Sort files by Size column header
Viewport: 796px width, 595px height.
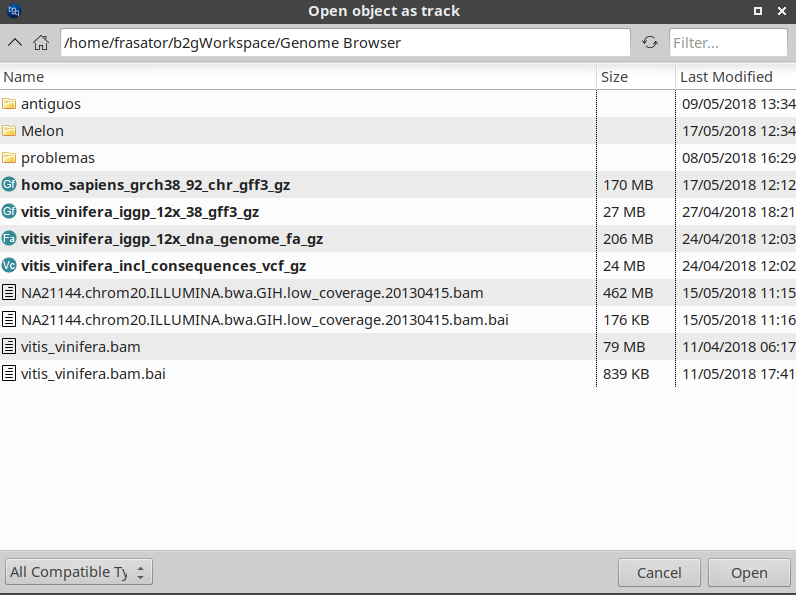[x=614, y=77]
